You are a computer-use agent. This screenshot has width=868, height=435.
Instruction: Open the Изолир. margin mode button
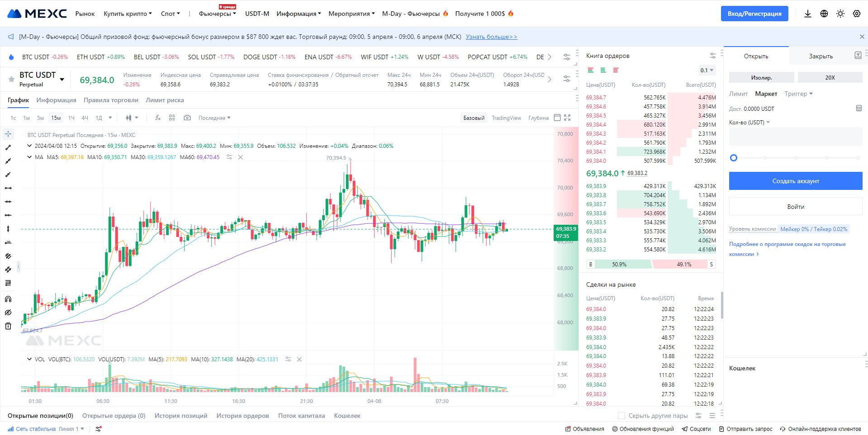(761, 77)
